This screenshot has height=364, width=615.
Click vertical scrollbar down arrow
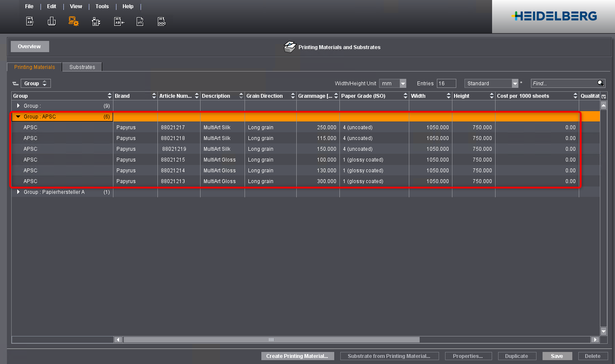pos(604,331)
